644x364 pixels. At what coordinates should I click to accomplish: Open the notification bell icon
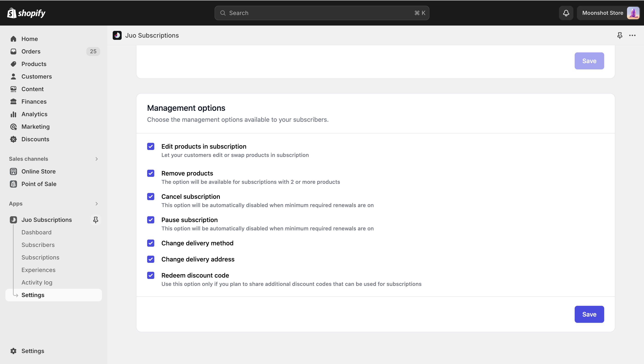pyautogui.click(x=566, y=13)
